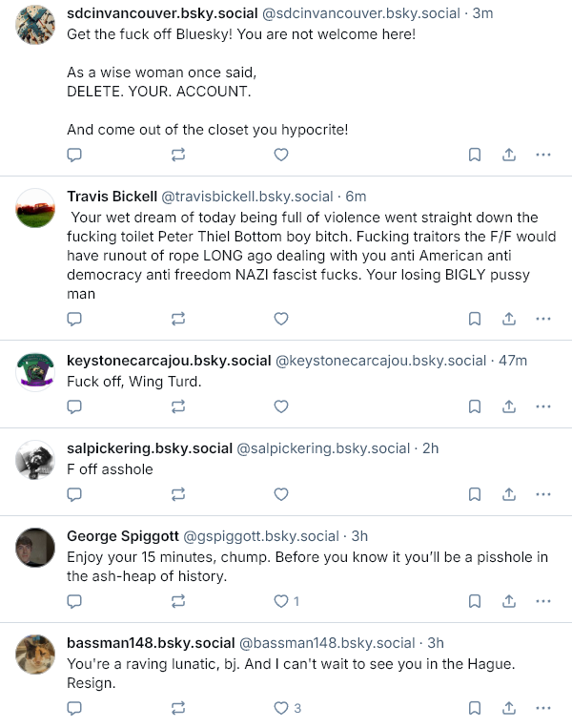Like the post by Travis Bickell

[281, 319]
